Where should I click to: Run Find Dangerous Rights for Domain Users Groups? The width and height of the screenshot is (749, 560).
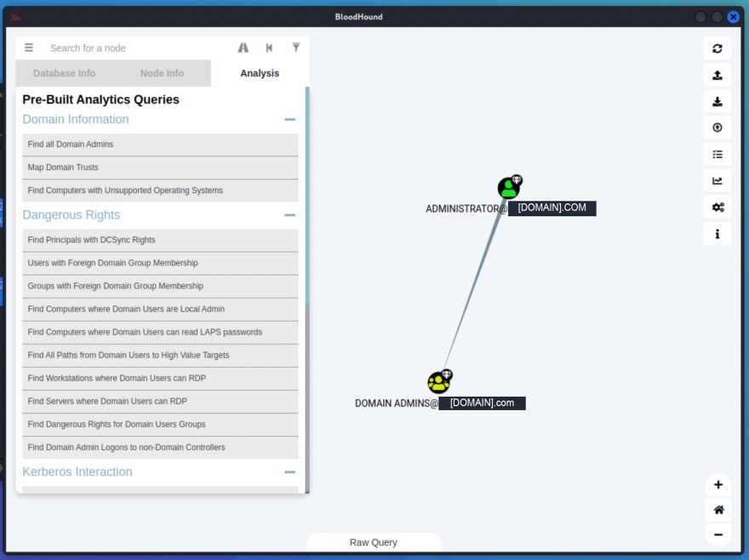[x=161, y=425]
